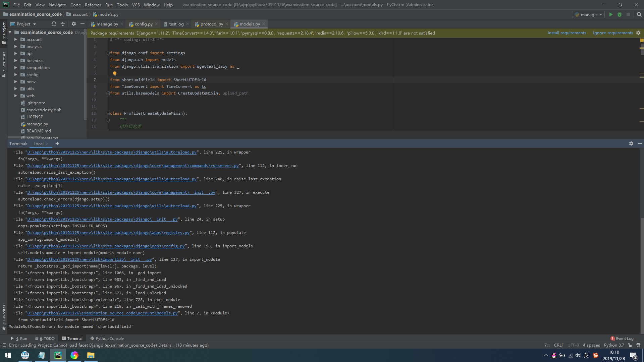Start debugging with the bug icon
This screenshot has width=644, height=362.
[620, 14]
